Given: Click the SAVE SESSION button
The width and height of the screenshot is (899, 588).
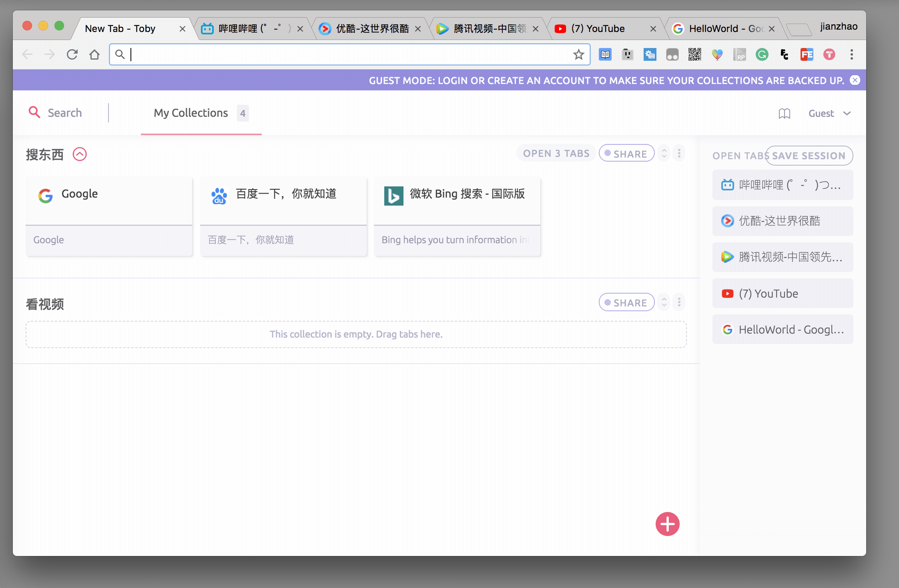Looking at the screenshot, I should click(x=809, y=156).
